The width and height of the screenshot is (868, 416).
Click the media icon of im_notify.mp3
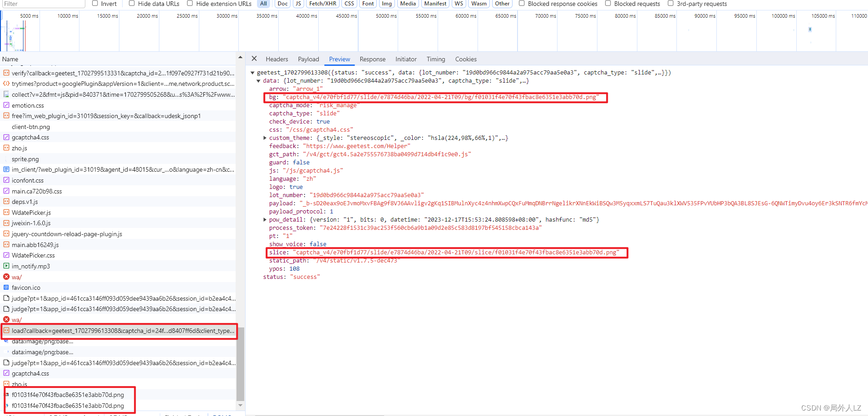pyautogui.click(x=6, y=266)
